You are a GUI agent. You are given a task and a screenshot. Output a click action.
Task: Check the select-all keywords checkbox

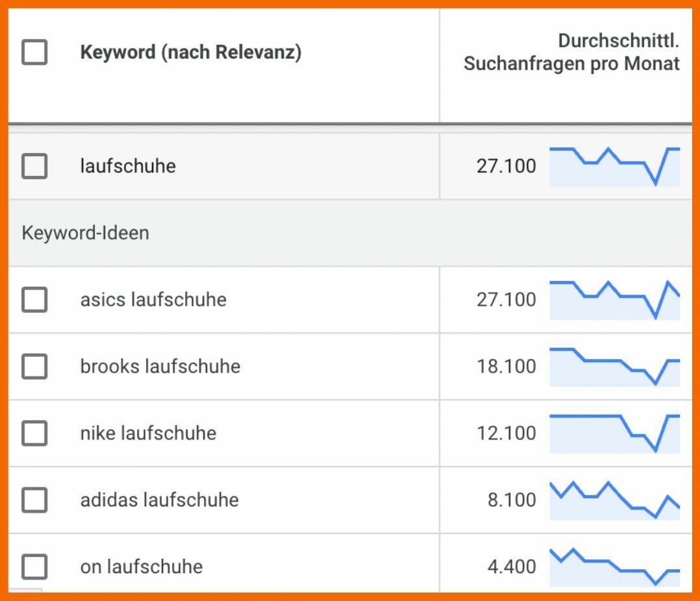click(34, 53)
